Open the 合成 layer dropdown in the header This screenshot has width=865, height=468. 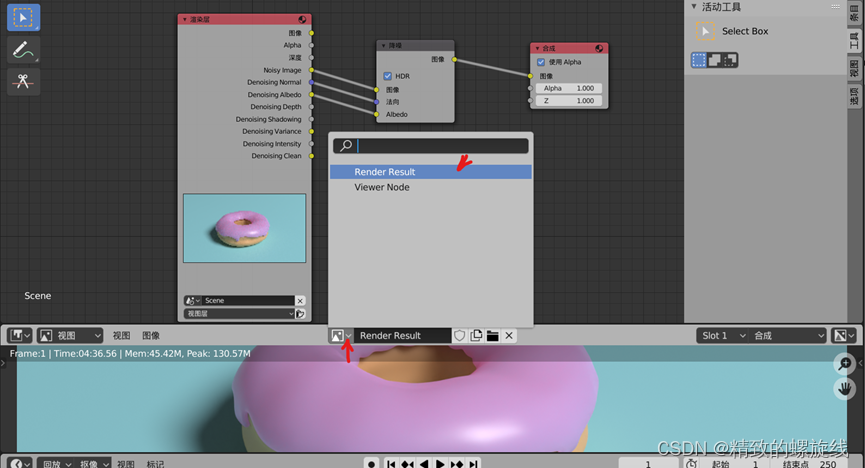click(x=788, y=336)
